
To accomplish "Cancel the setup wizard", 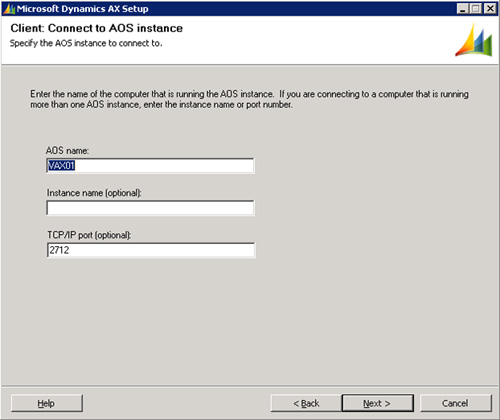I will [456, 403].
